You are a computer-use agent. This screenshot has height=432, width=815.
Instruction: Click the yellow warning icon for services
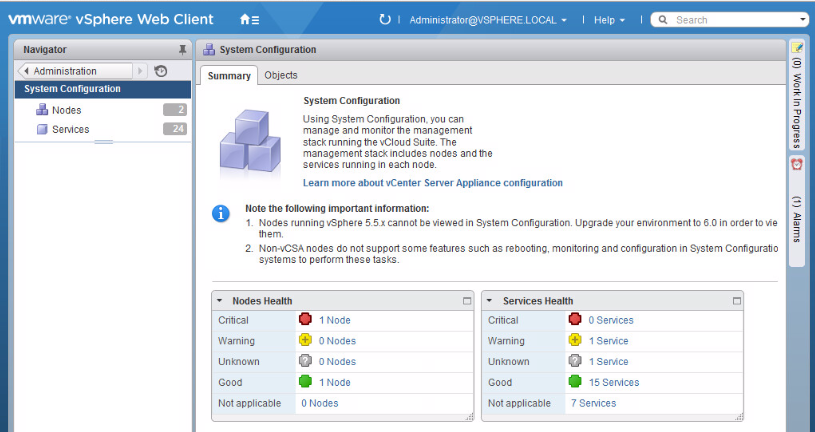pos(575,340)
